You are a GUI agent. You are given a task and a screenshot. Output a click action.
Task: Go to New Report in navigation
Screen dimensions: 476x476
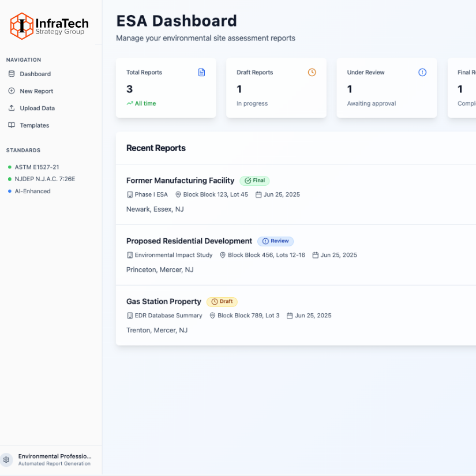(x=36, y=91)
